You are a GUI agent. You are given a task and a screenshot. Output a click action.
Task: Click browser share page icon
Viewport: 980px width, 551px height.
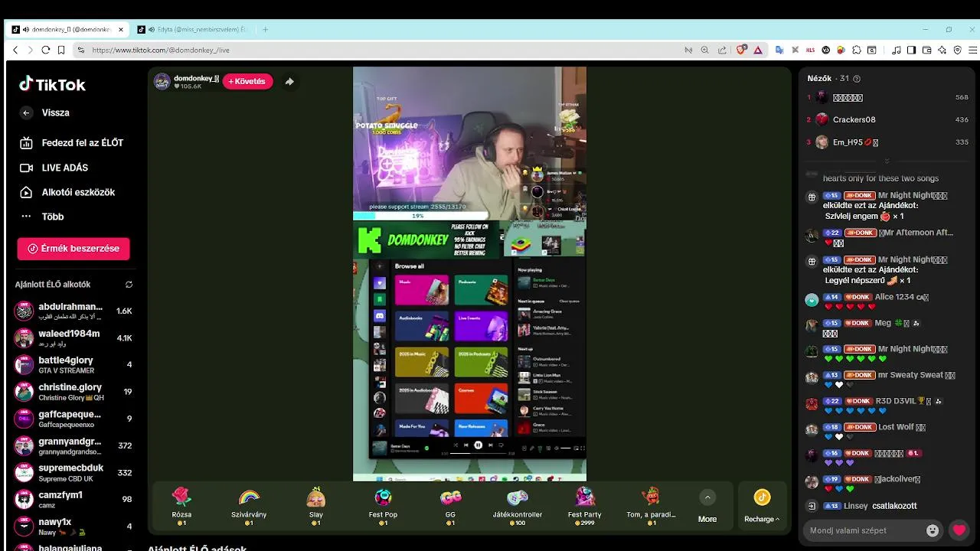722,50
